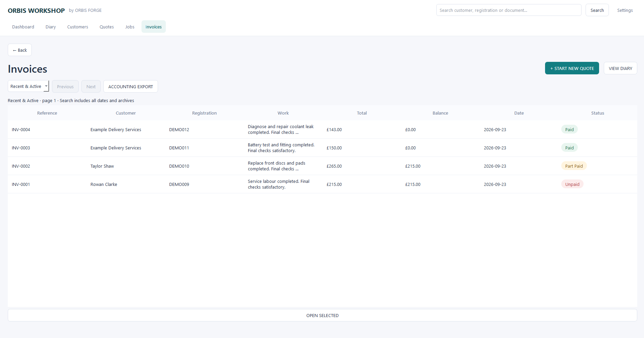Viewport: 644px width, 338px height.
Task: Select invoice row INV-0004
Action: [x=323, y=129]
